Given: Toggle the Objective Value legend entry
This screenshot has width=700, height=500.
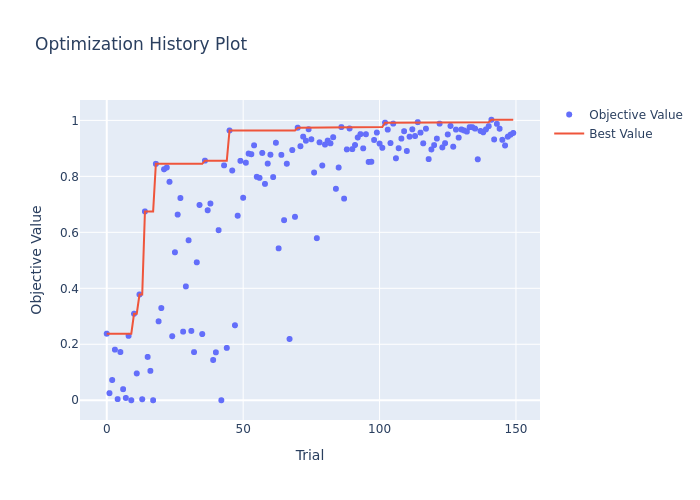Looking at the screenshot, I should pyautogui.click(x=635, y=115).
